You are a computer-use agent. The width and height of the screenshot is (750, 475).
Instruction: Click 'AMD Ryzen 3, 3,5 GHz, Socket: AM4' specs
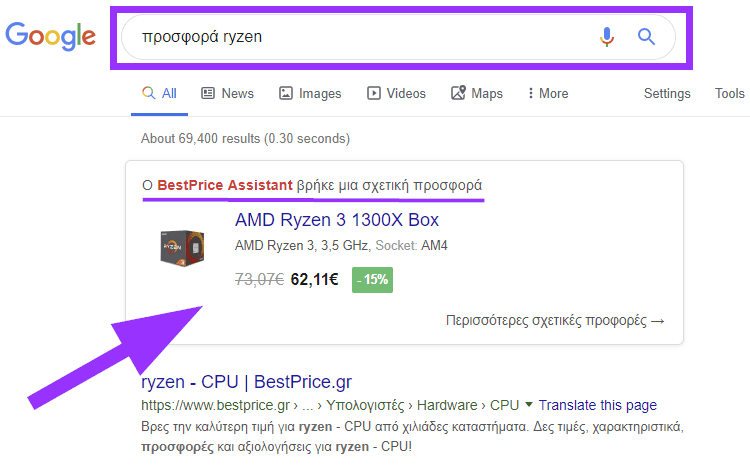point(341,245)
